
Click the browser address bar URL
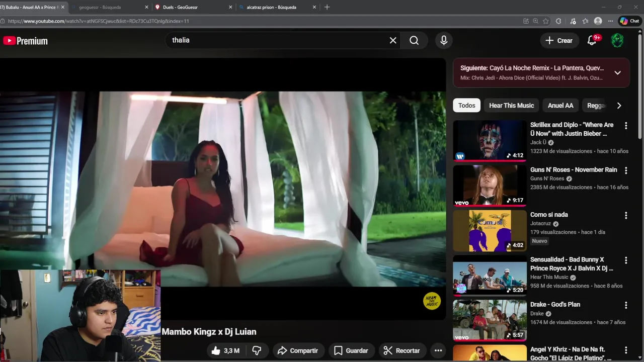pyautogui.click(x=99, y=21)
